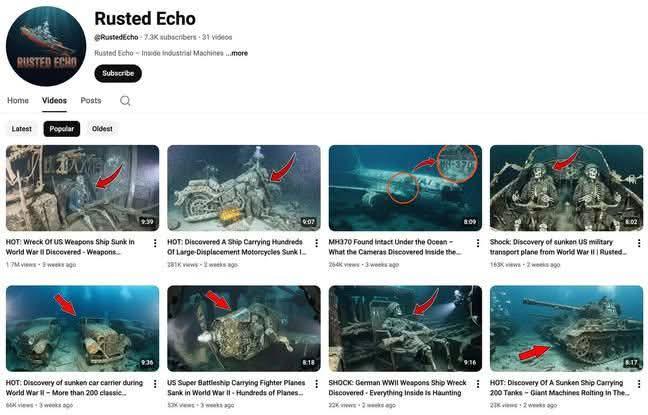
Task: Open three-dot menu for Motorcycles ship video
Action: pyautogui.click(x=316, y=243)
